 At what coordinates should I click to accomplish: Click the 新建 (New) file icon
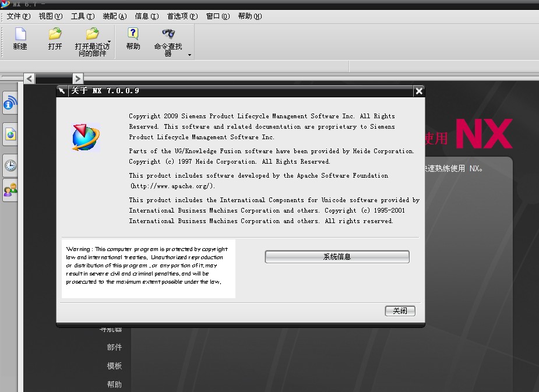point(20,34)
